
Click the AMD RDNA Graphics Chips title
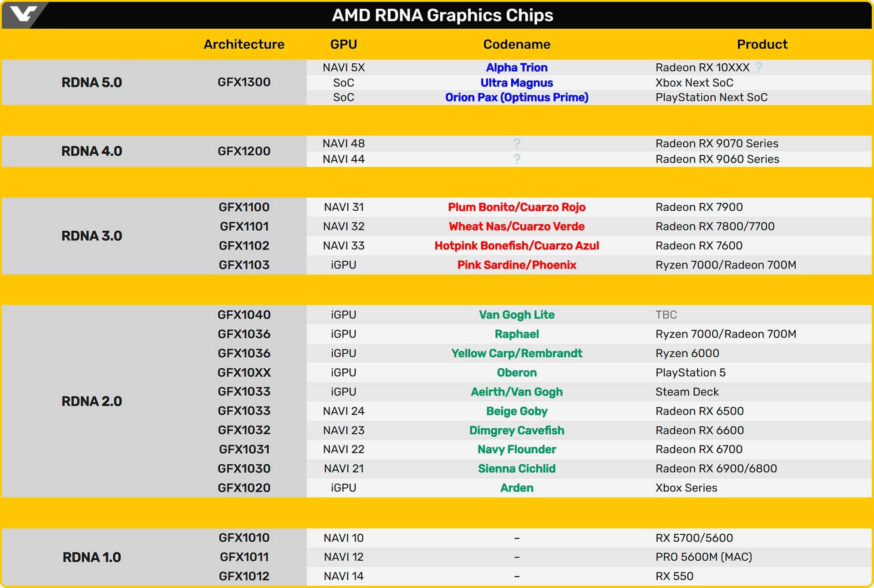442,15
